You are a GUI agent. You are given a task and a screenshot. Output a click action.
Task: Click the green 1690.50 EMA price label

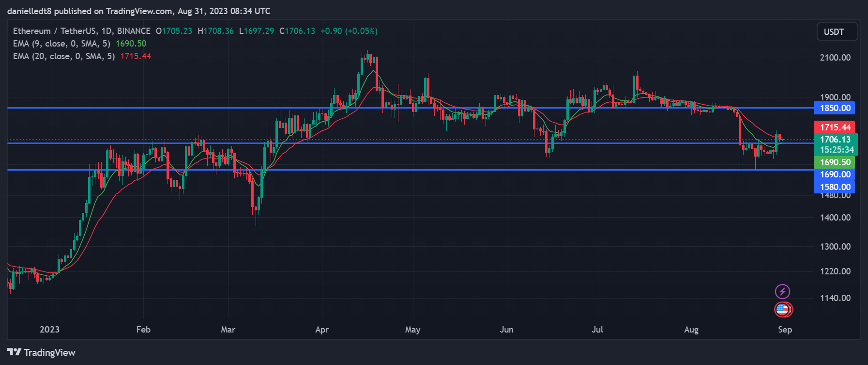[x=835, y=162]
